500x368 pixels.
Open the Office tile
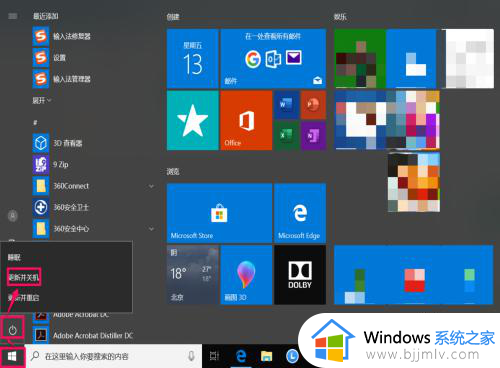click(246, 120)
